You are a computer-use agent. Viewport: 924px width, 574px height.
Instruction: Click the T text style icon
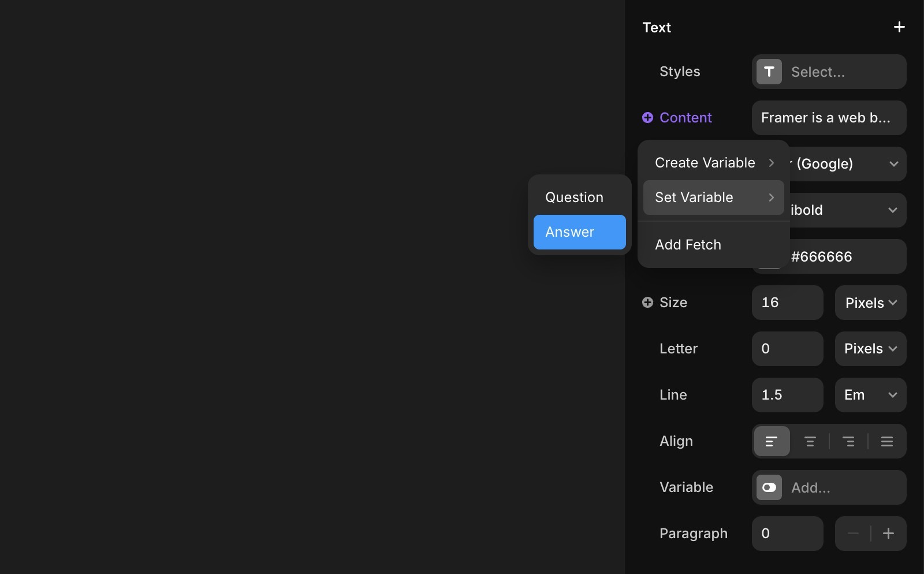[x=769, y=72]
